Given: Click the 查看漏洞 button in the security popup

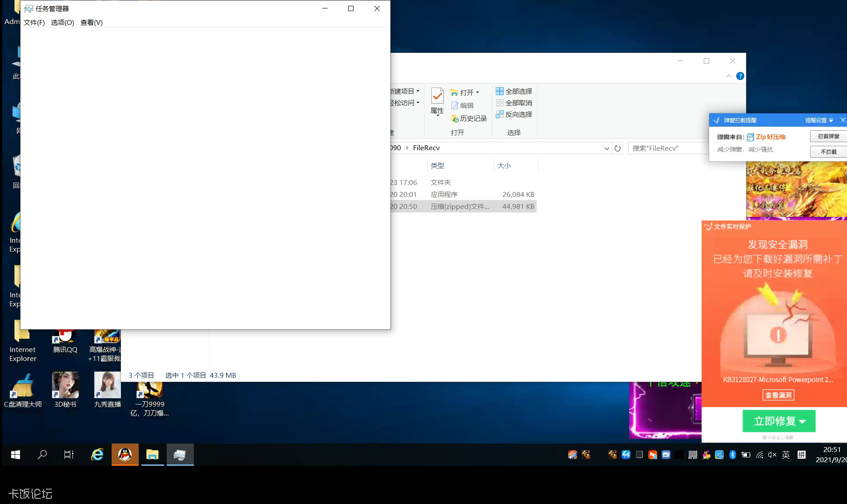Looking at the screenshot, I should [x=778, y=395].
